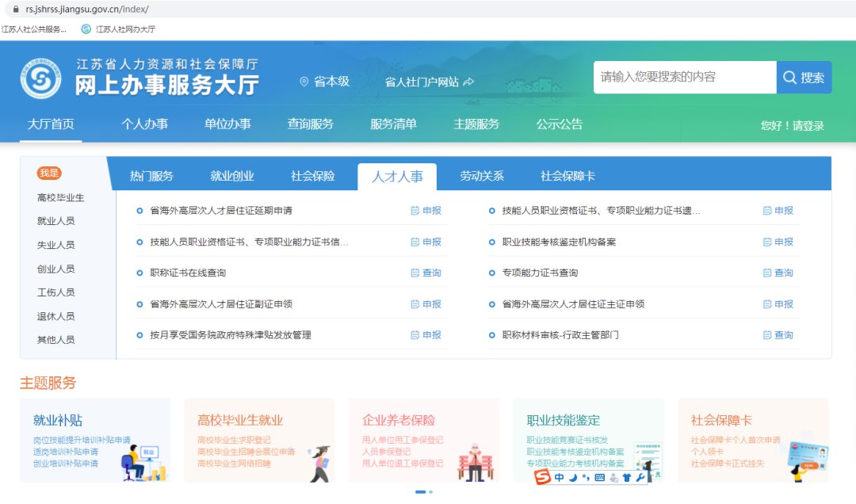Click the keyboard icon in IME toolbar
This screenshot has width=856, height=504.
point(599,478)
